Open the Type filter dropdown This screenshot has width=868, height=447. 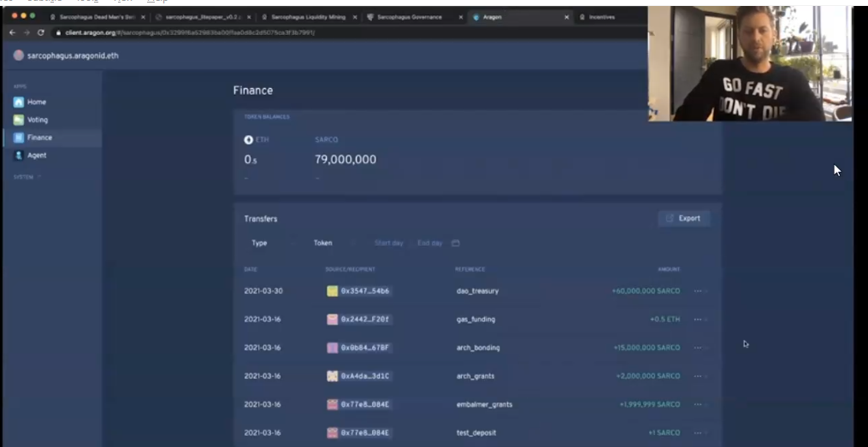pos(274,243)
